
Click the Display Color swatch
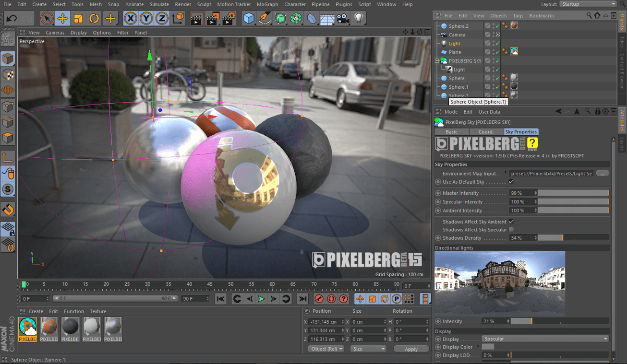click(488, 347)
